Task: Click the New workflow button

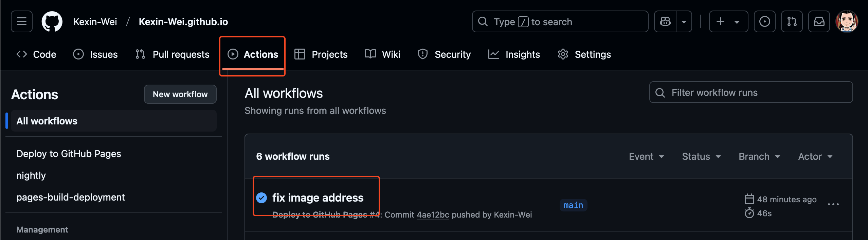Action: click(180, 94)
